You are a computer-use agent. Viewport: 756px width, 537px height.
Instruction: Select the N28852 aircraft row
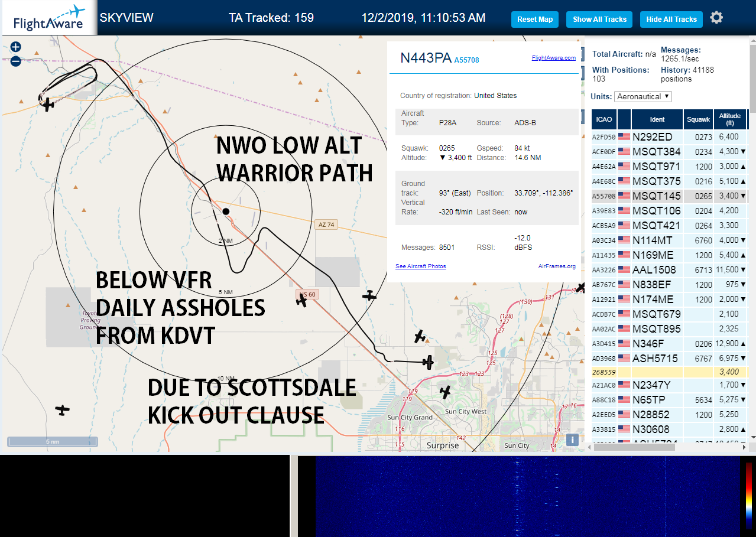pyautogui.click(x=670, y=415)
